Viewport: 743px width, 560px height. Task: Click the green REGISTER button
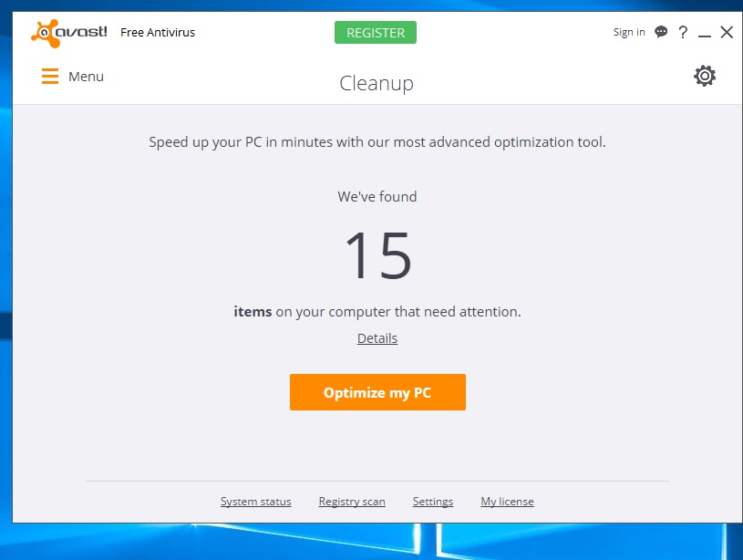[x=376, y=32]
